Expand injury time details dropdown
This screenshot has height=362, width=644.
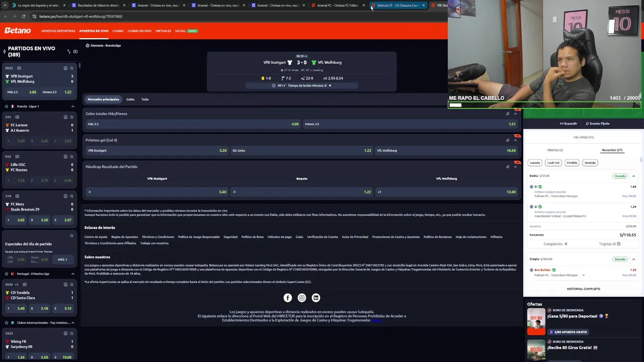pyautogui.click(x=330, y=85)
